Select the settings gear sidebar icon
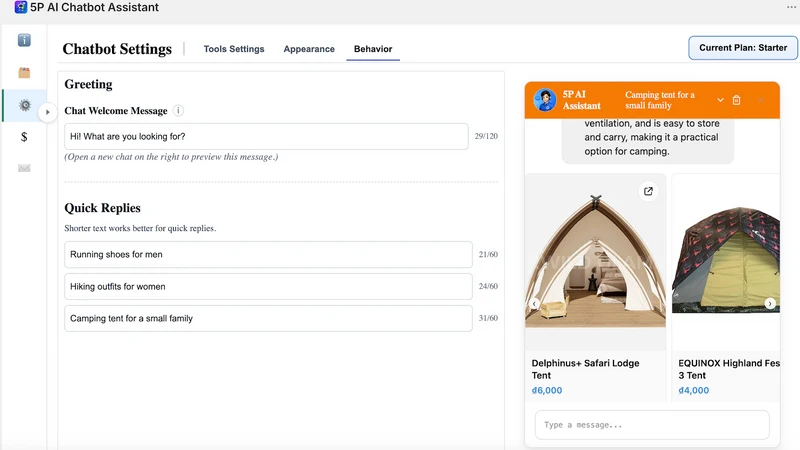800x450 pixels. (x=24, y=105)
